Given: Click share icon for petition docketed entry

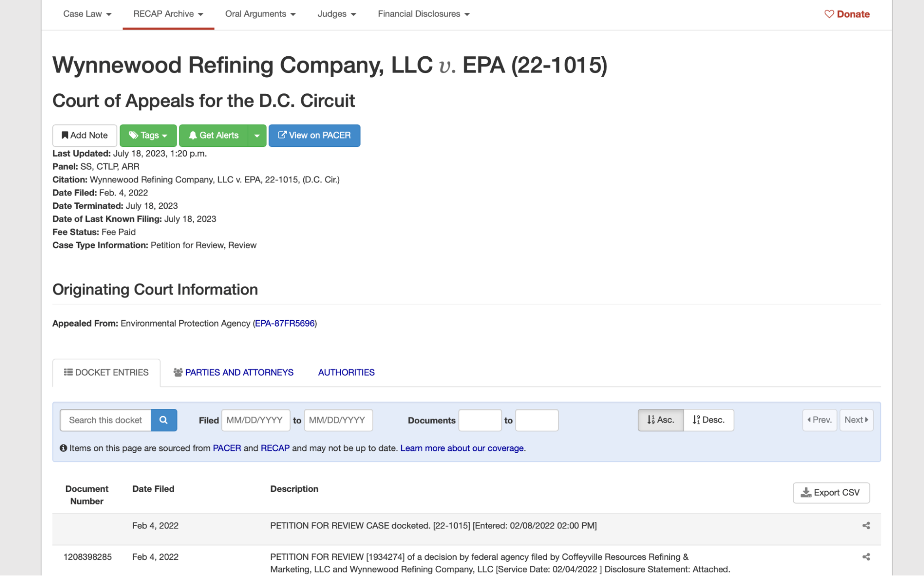Looking at the screenshot, I should click(x=866, y=526).
